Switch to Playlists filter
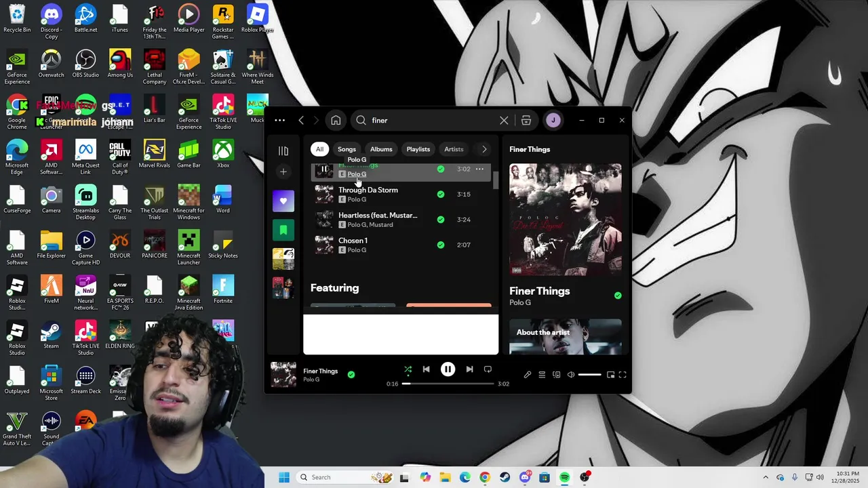 tap(418, 149)
